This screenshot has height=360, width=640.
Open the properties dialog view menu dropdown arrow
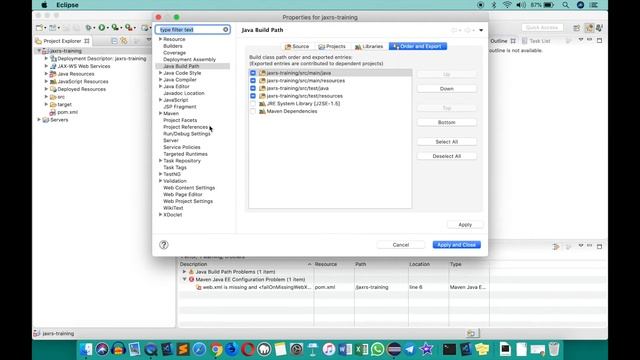(481, 30)
